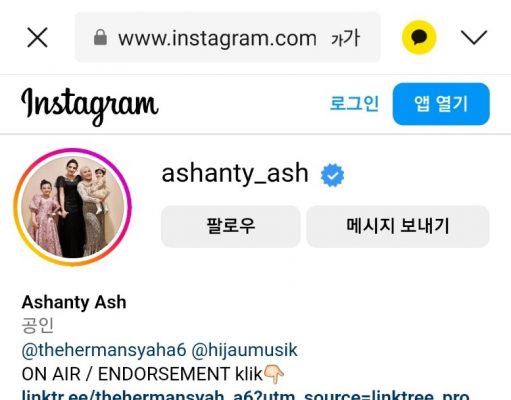Open the @thehermansyaha6 mention

tap(104, 350)
